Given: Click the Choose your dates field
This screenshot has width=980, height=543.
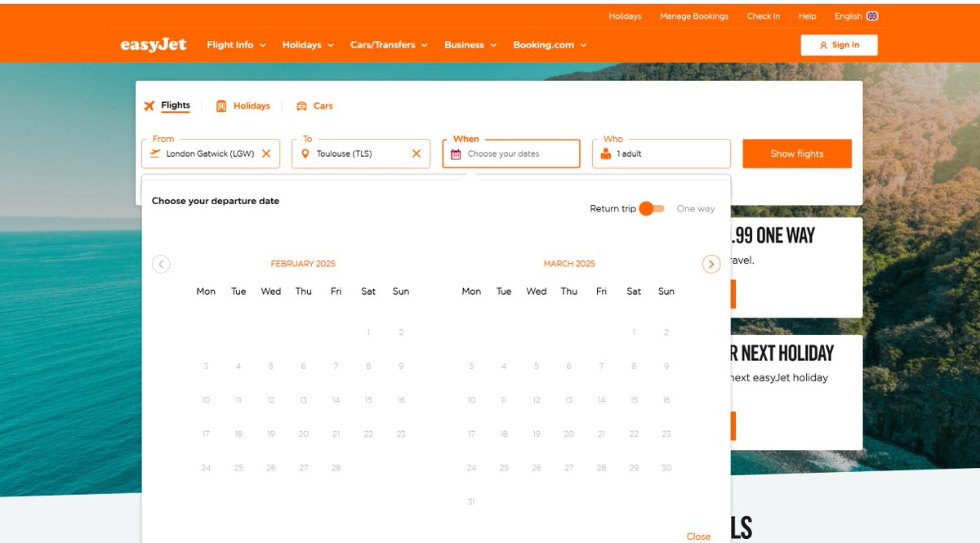Looking at the screenshot, I should tap(511, 154).
